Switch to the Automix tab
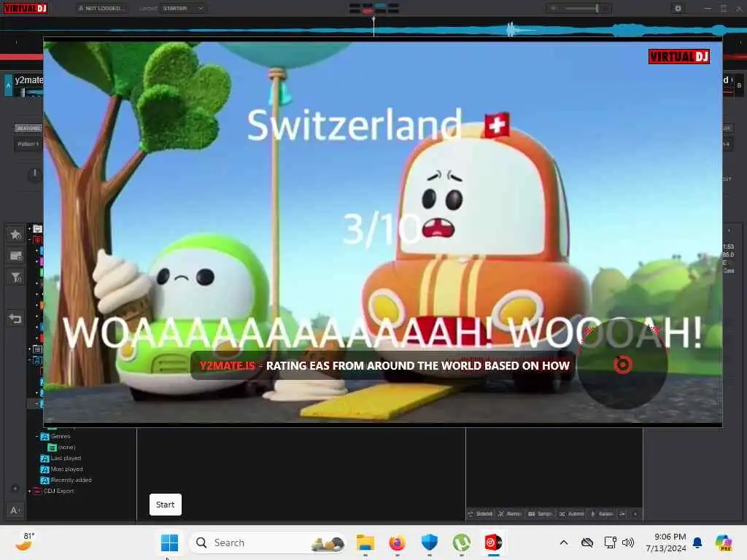This screenshot has height=560, width=747. 572,514
